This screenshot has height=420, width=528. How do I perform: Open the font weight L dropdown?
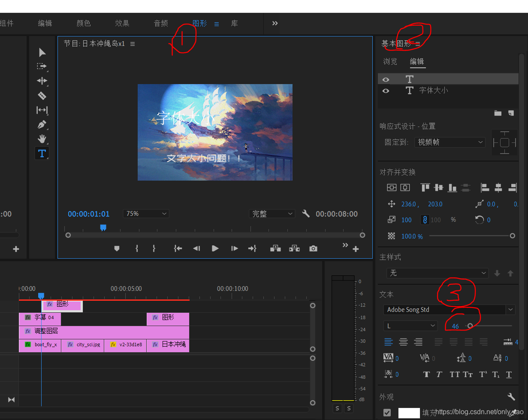(410, 326)
